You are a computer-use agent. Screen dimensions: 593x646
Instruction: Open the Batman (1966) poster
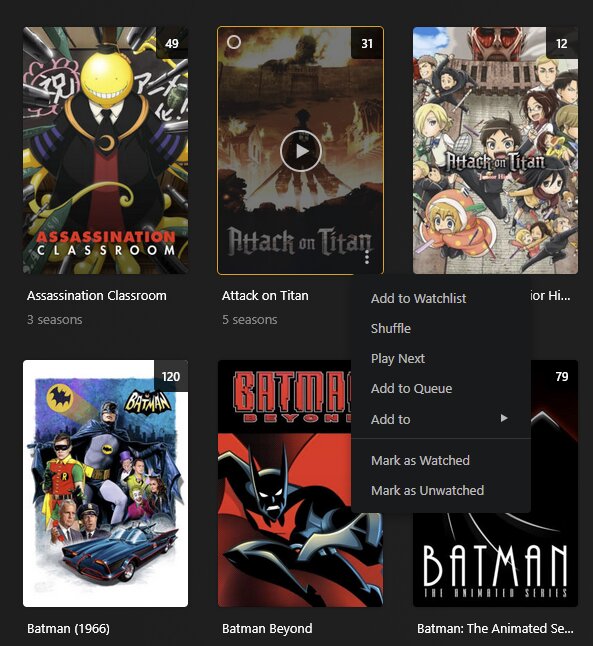pos(105,483)
